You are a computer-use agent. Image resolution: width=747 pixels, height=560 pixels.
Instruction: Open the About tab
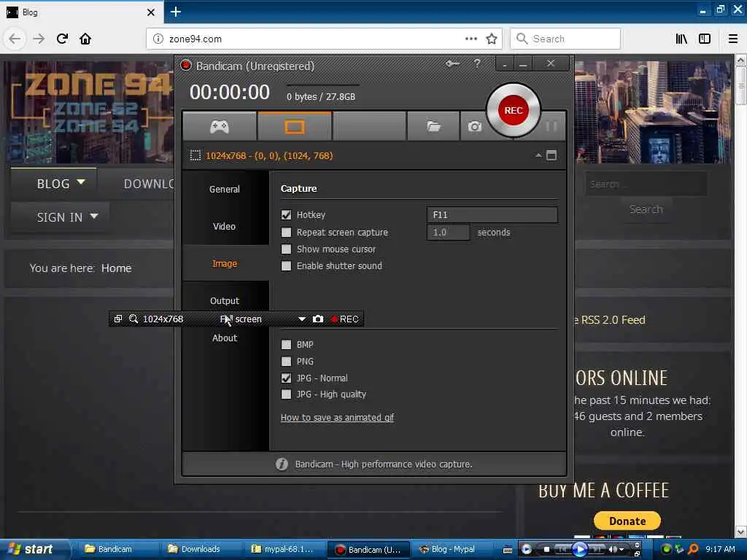pos(225,338)
